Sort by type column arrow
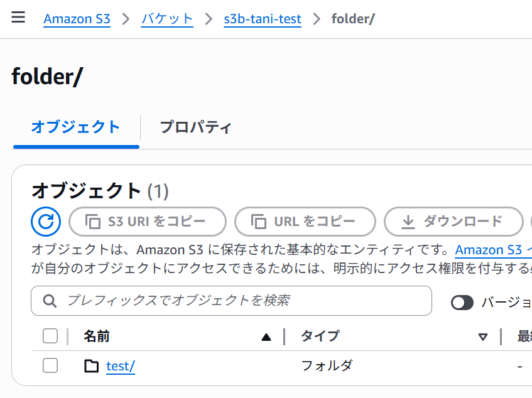 point(483,337)
